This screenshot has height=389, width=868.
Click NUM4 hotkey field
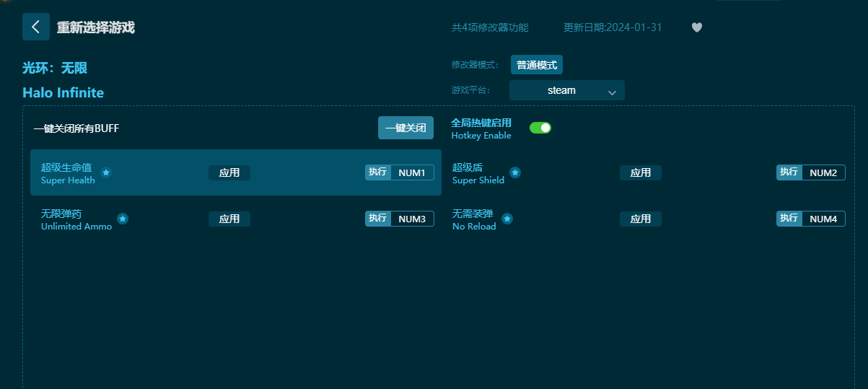tap(823, 219)
